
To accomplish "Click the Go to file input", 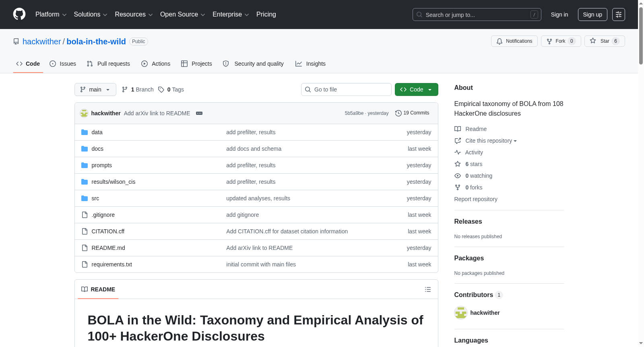I will 346,89.
